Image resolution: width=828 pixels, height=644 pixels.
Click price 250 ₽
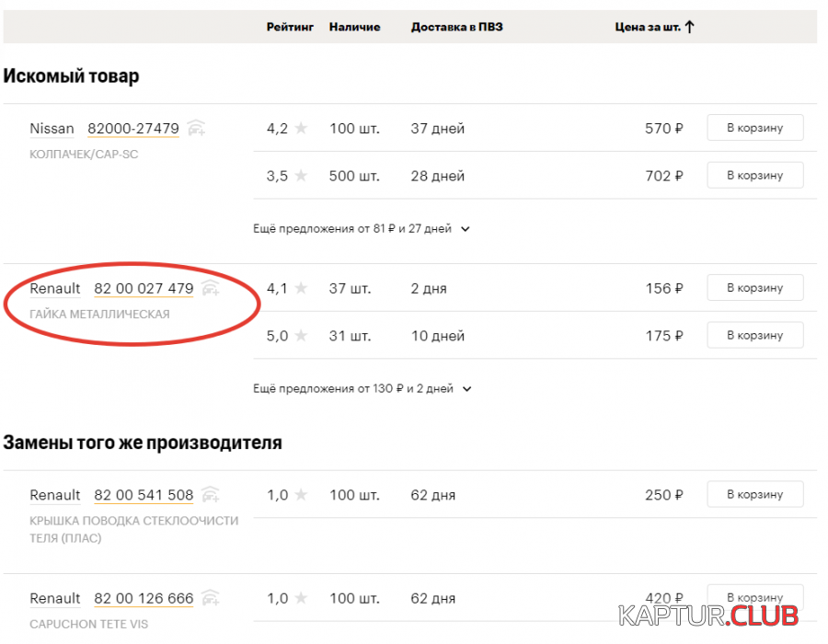click(663, 495)
